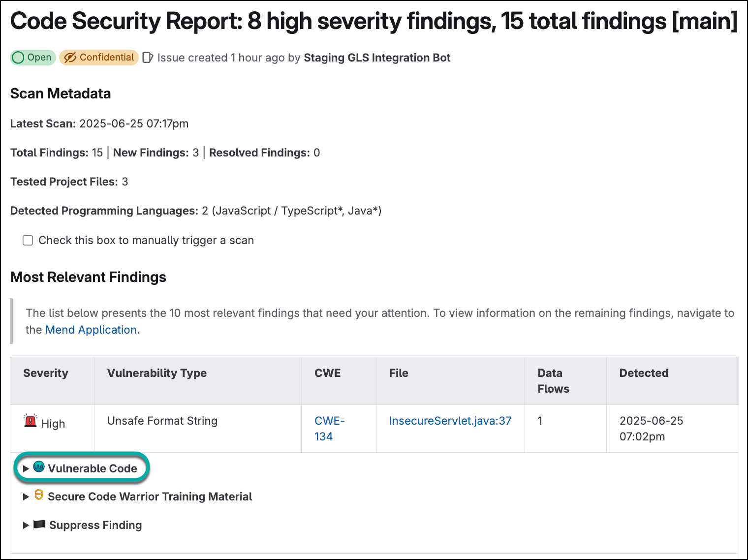Click the Severity column header
The image size is (748, 560).
[x=46, y=373]
